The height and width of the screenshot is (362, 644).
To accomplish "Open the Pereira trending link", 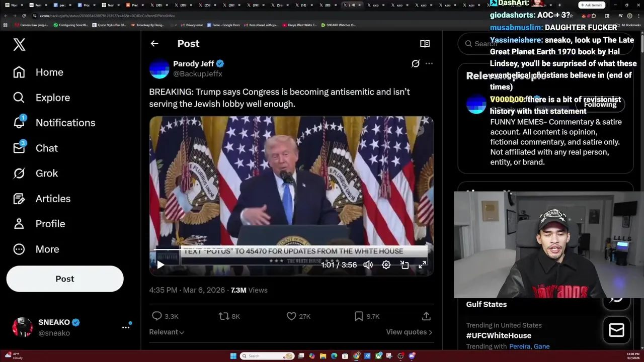I will pos(519,346).
